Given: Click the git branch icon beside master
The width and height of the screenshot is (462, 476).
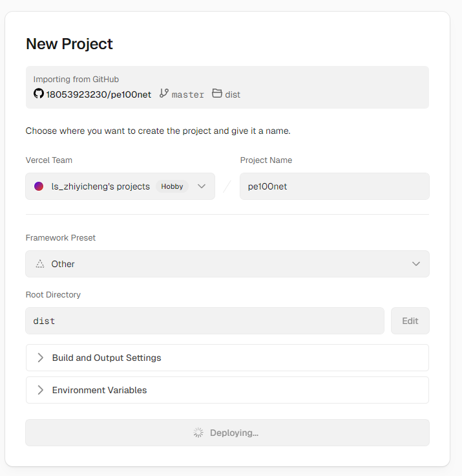Looking at the screenshot, I should click(164, 94).
